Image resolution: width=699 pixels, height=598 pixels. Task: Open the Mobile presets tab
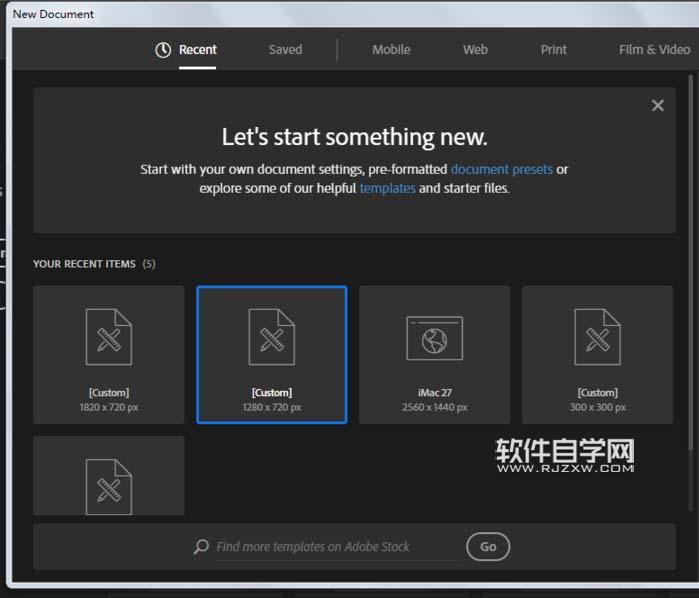click(391, 49)
